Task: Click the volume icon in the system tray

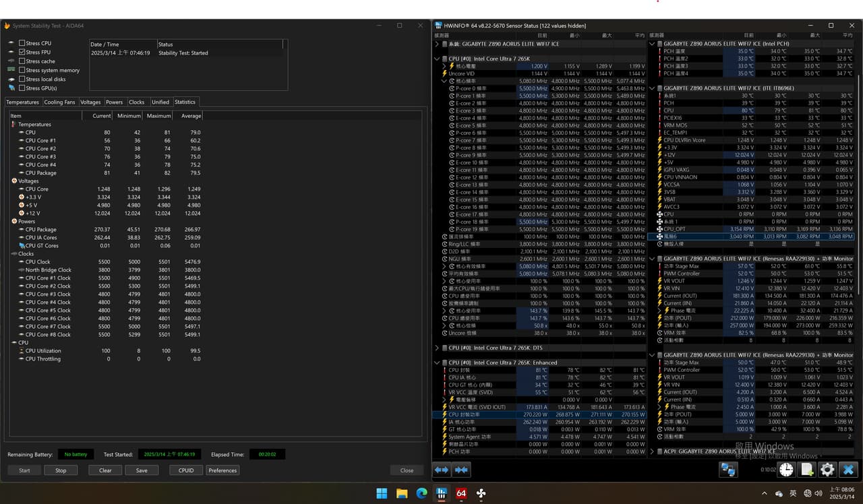Action: coord(819,493)
